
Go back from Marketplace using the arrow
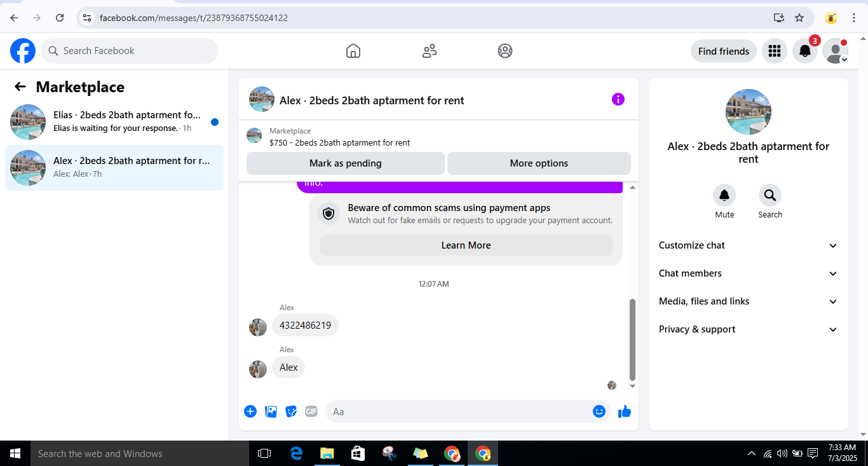pyautogui.click(x=20, y=87)
